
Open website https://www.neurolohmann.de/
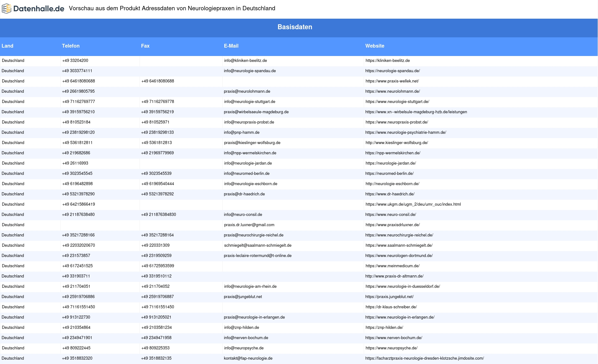(x=392, y=91)
